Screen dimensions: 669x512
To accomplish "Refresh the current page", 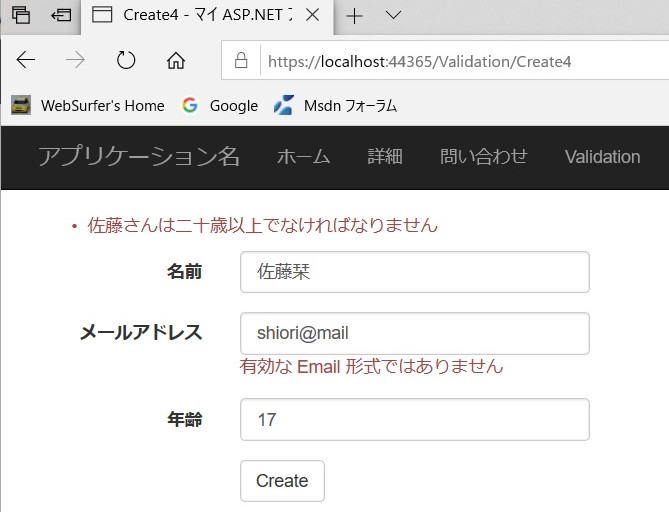I will tap(126, 60).
